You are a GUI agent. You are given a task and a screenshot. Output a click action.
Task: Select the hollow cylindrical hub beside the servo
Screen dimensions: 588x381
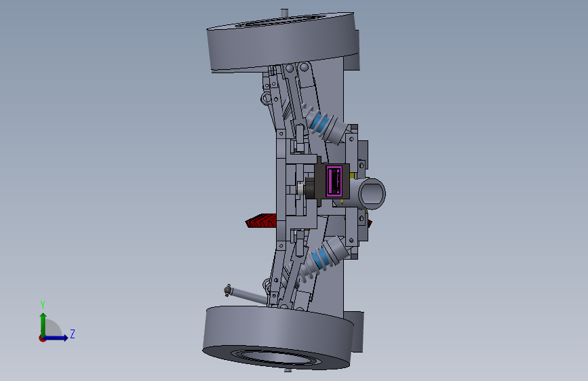pos(371,193)
